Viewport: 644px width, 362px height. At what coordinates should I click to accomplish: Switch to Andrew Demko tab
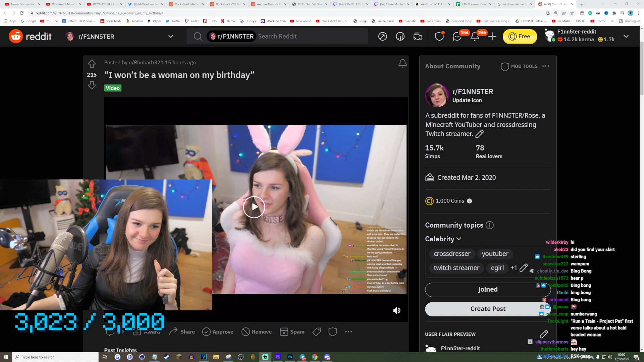click(x=269, y=4)
